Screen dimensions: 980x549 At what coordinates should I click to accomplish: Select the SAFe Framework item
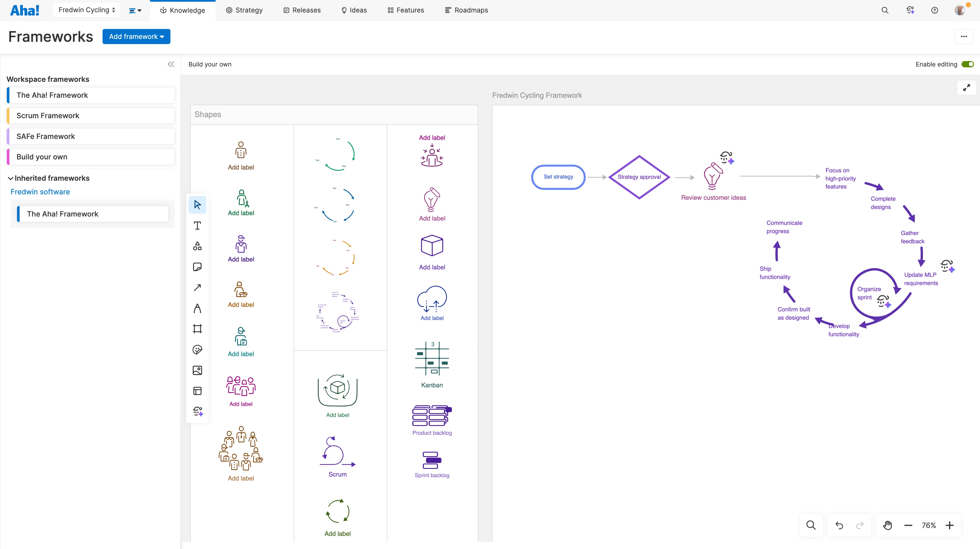coord(91,136)
